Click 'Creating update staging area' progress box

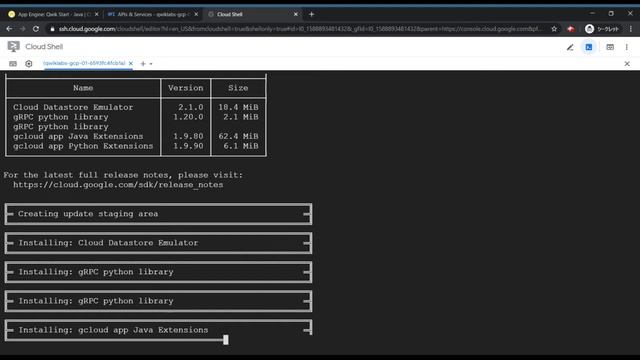(x=158, y=214)
